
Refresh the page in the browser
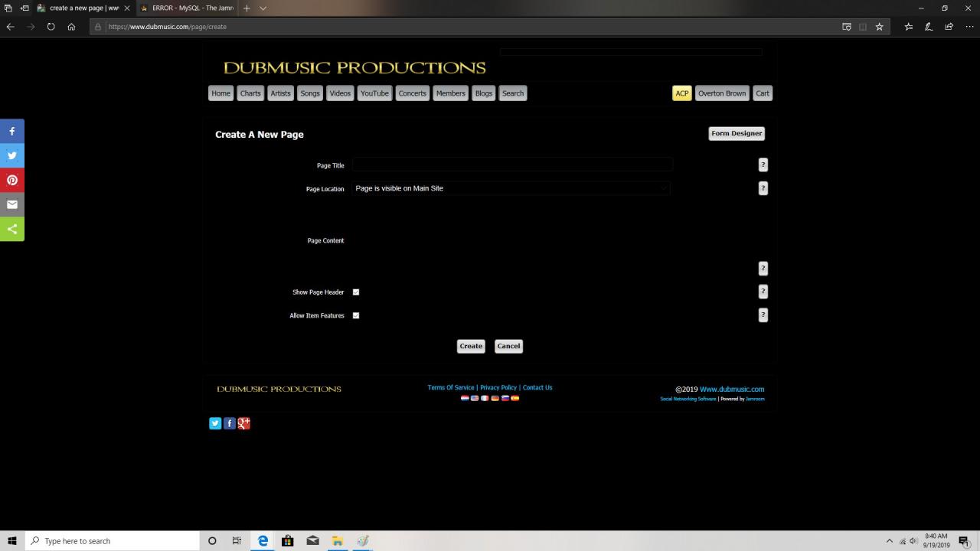pos(51,27)
